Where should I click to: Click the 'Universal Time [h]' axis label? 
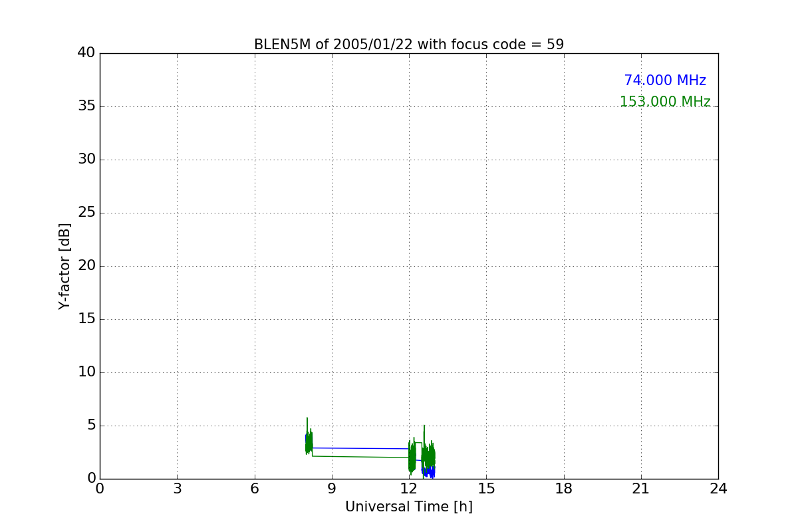pos(409,507)
